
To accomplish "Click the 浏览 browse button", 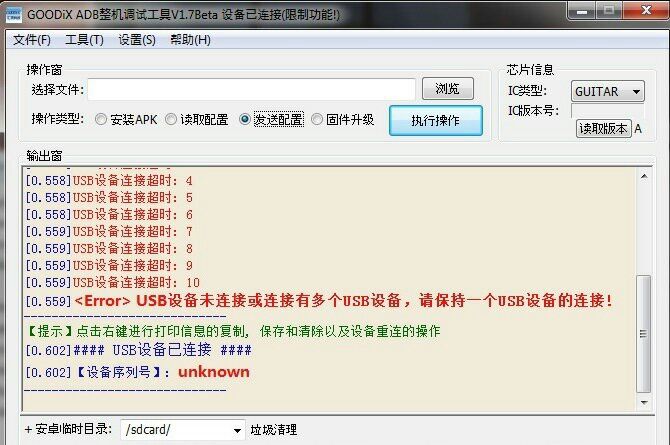I will tap(447, 88).
